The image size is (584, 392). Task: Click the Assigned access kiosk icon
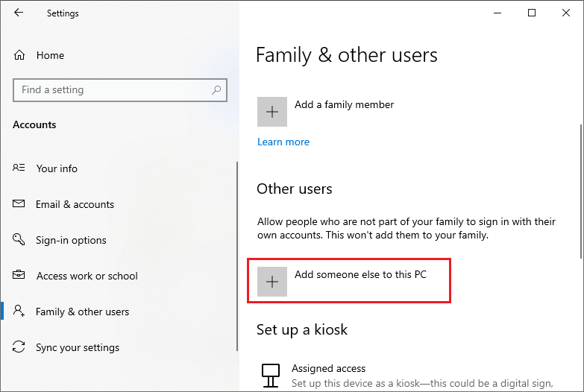click(x=271, y=376)
